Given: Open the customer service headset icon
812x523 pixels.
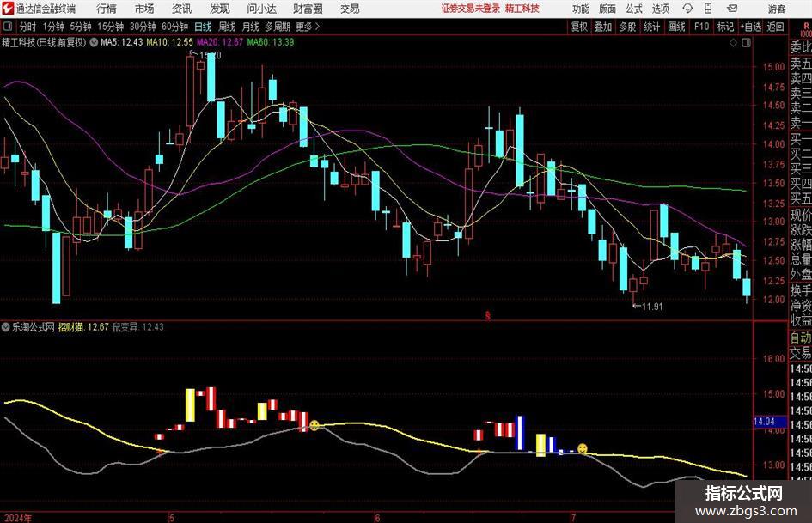Looking at the screenshot, I should click(x=687, y=9).
